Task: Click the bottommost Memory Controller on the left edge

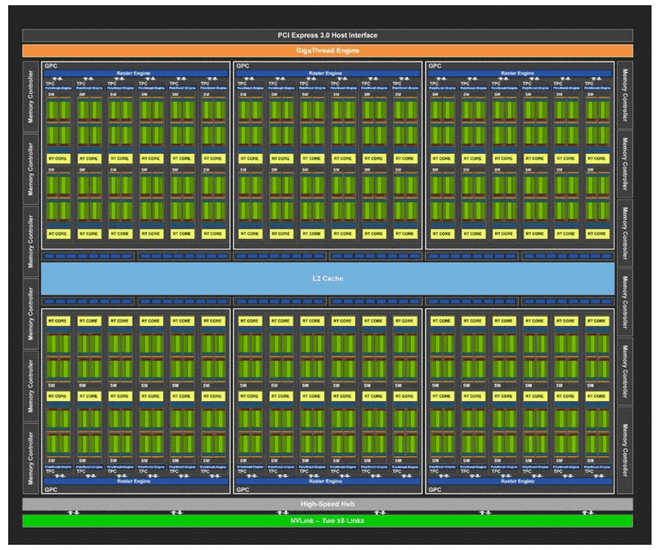Action: tap(30, 459)
